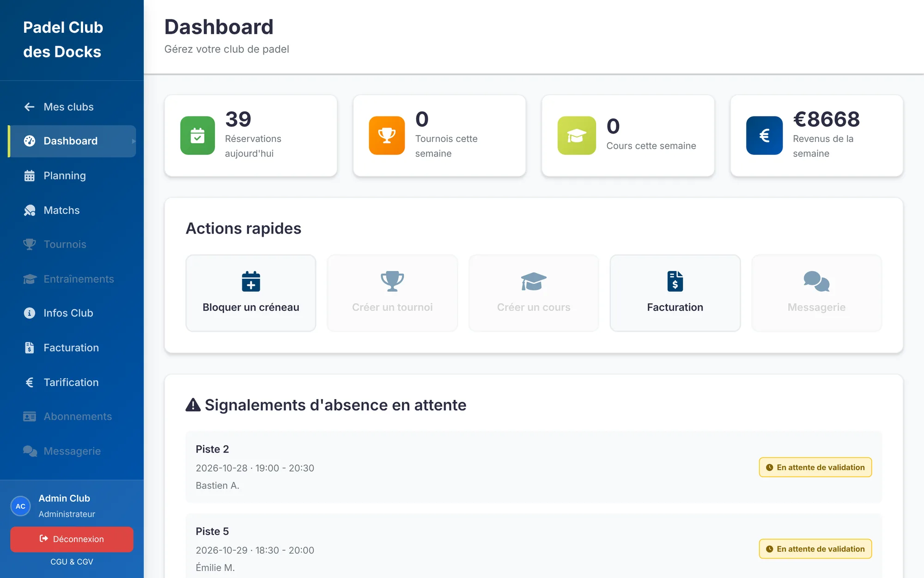
Task: Open the CGU & CGV link
Action: [72, 562]
